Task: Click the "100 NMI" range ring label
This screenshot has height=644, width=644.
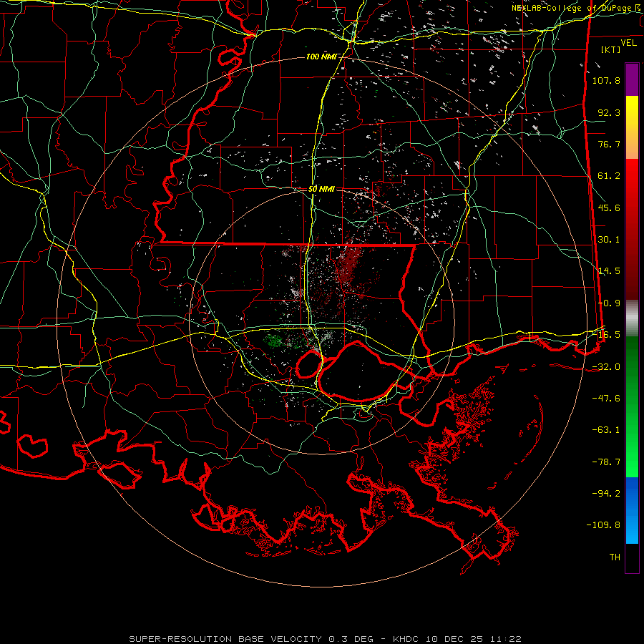Action: [x=321, y=57]
